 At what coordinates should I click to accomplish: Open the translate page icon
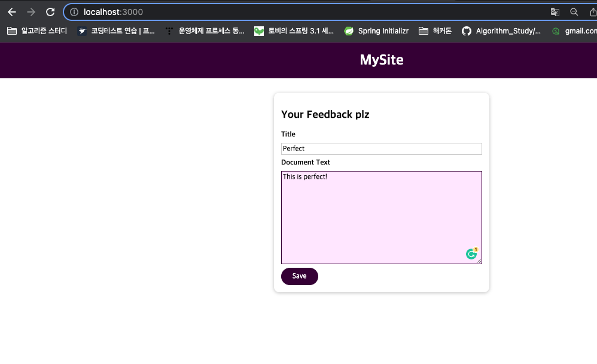point(555,12)
